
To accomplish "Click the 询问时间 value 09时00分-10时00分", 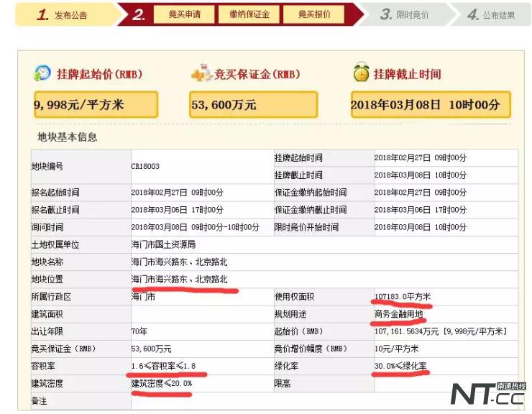I will click(195, 227).
